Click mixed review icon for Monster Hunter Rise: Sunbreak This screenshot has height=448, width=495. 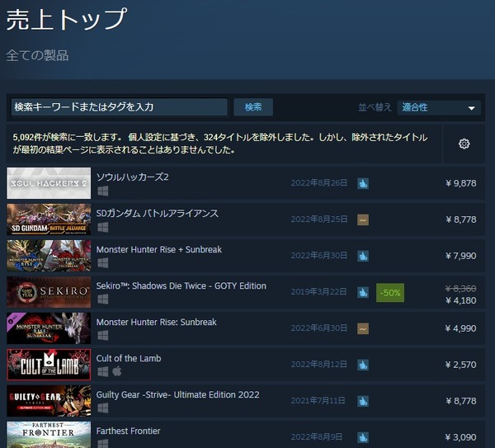[363, 328]
